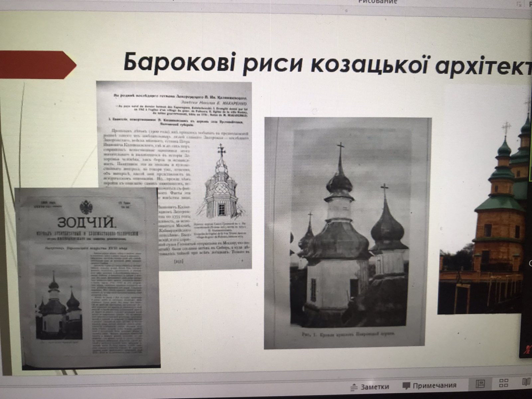Open Reading view book icon
The width and height of the screenshot is (532, 399).
pos(526,382)
